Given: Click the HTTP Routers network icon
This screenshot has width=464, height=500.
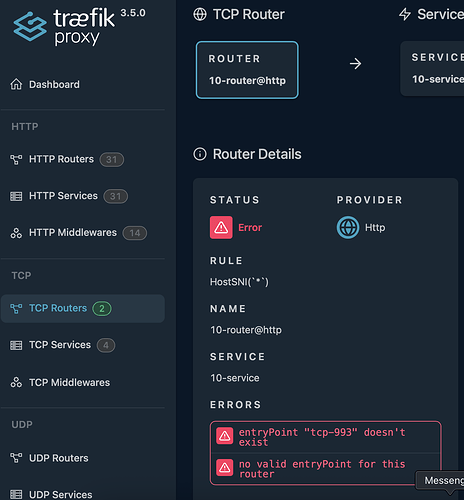Looking at the screenshot, I should [16, 159].
